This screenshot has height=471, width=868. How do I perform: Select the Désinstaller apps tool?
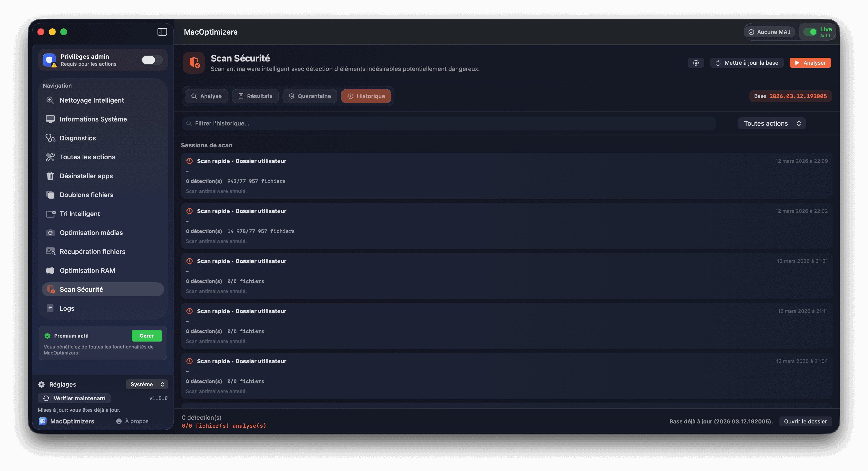pos(86,176)
